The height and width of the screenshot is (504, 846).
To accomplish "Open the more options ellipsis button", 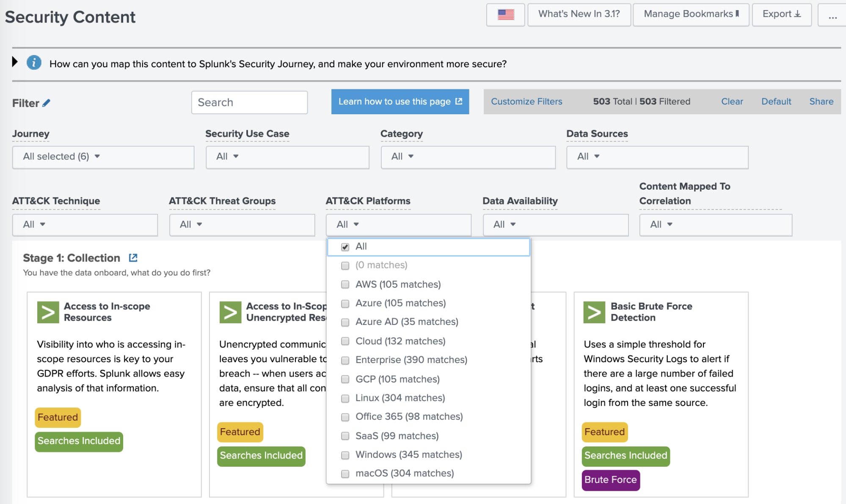I will click(832, 15).
